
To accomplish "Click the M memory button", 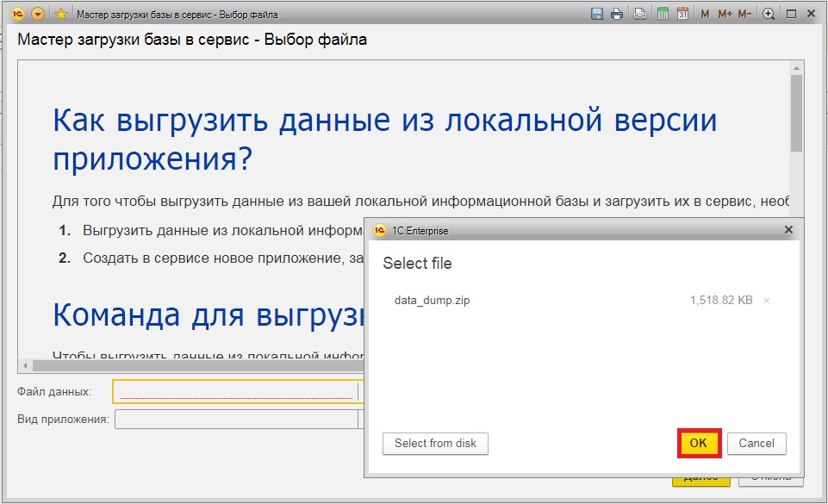I will point(705,14).
